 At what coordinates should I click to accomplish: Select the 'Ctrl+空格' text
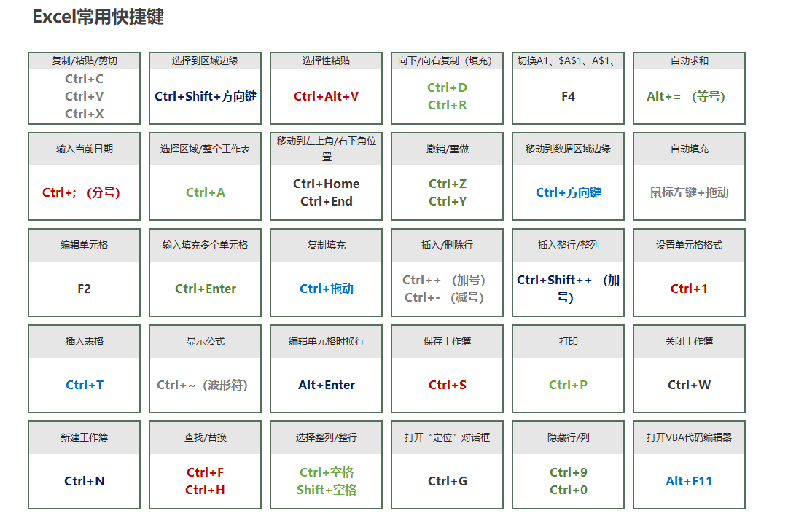pyautogui.click(x=327, y=472)
